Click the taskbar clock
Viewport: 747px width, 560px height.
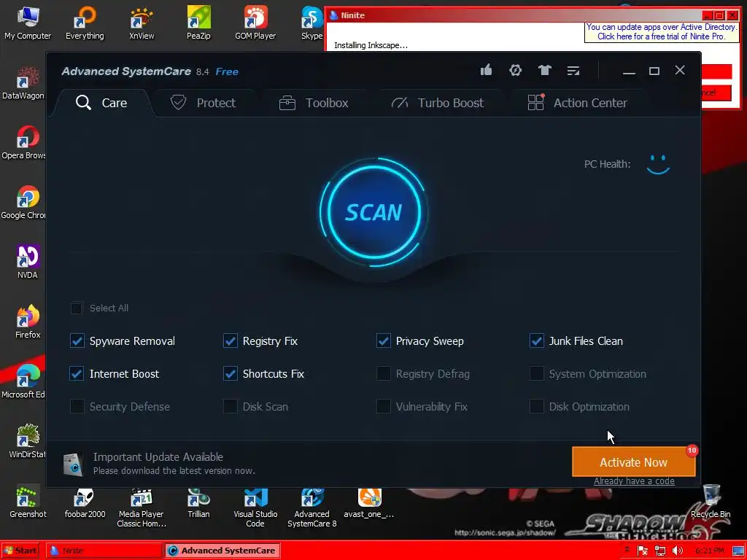click(x=709, y=551)
